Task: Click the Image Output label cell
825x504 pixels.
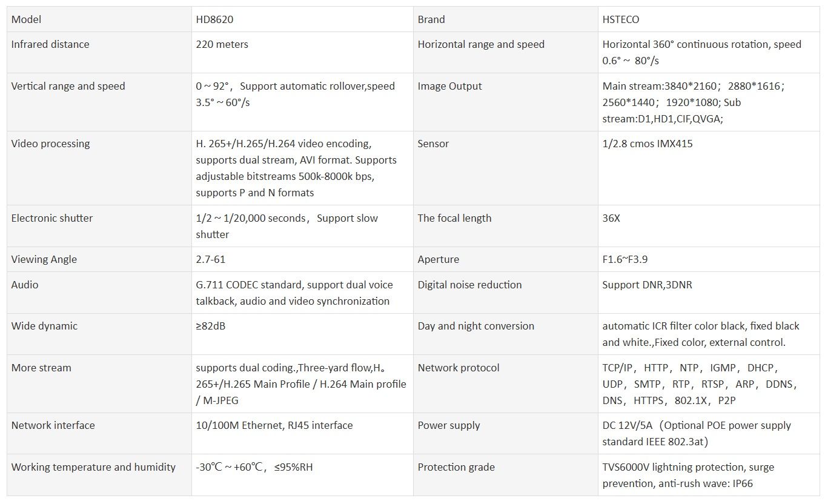Action: pyautogui.click(x=505, y=102)
